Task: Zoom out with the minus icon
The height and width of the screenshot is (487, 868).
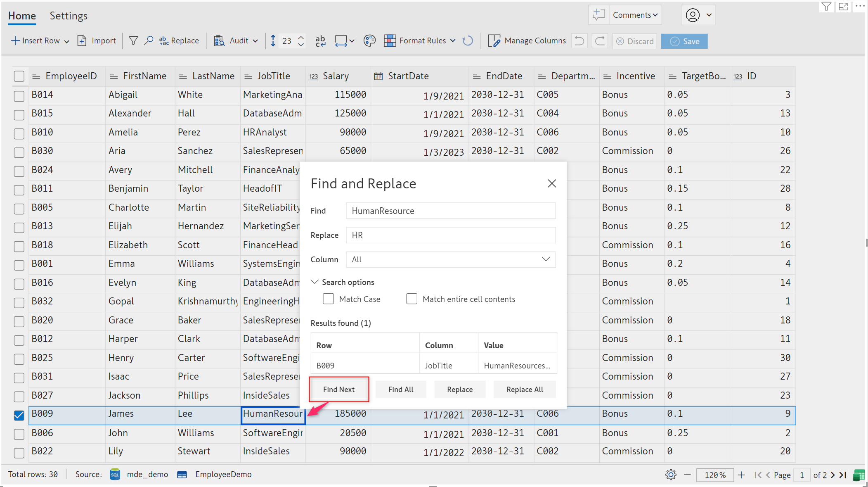Action: click(x=687, y=475)
